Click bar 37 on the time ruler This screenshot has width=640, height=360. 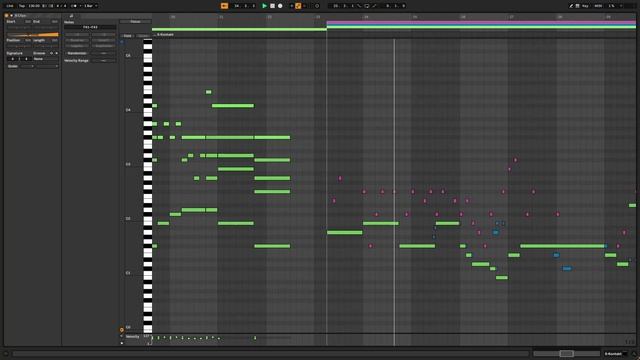point(511,17)
